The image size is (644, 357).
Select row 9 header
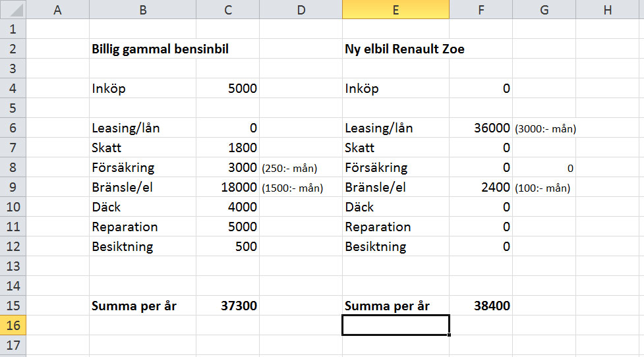click(x=12, y=187)
